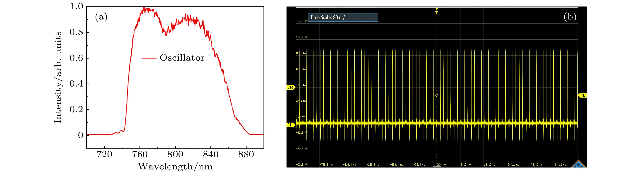Click the 127.2 mV voltage axis label
The height and width of the screenshot is (174, 644).
tap(302, 21)
